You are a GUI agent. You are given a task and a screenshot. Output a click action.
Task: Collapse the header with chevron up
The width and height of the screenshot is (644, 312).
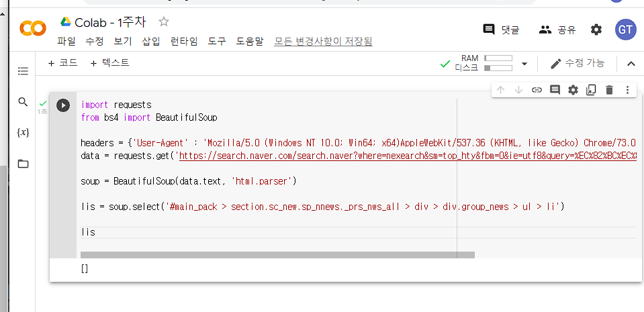tap(631, 64)
